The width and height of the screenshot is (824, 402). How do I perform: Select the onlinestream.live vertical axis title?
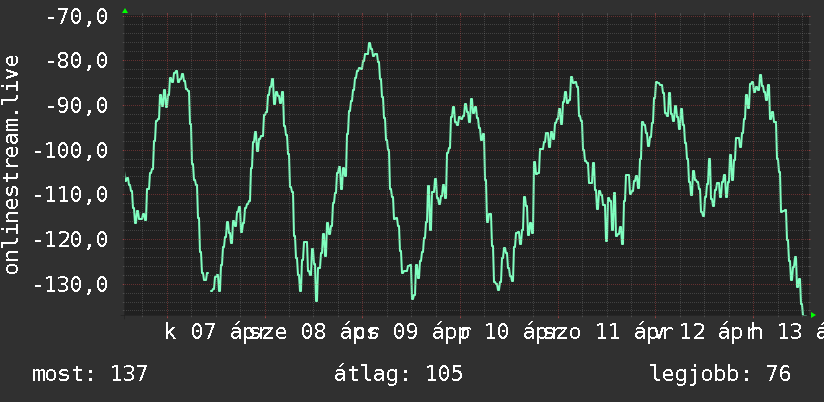[x=11, y=164]
